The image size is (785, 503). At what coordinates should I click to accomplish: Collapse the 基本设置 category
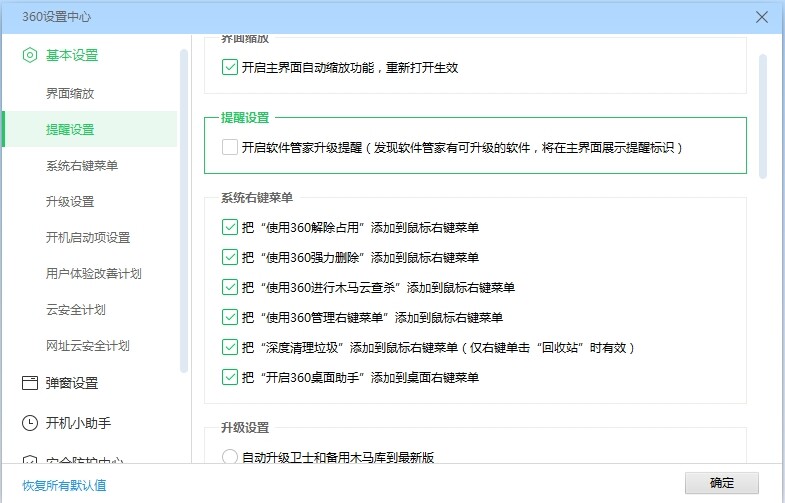coord(72,55)
